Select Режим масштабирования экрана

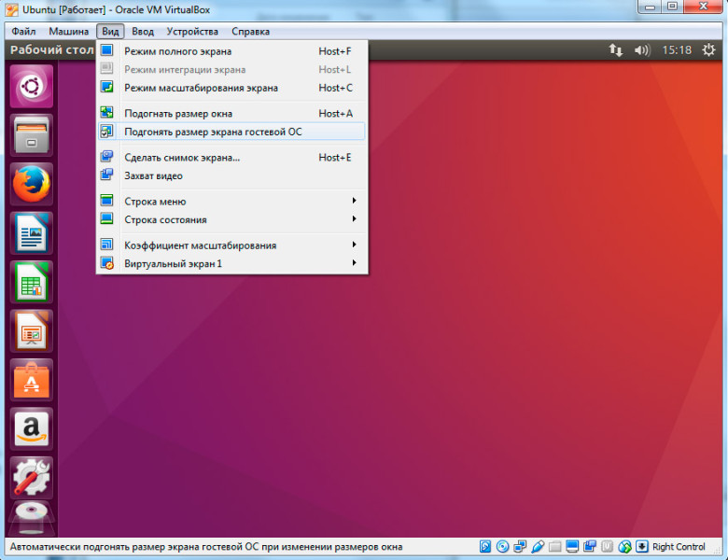[x=231, y=88]
